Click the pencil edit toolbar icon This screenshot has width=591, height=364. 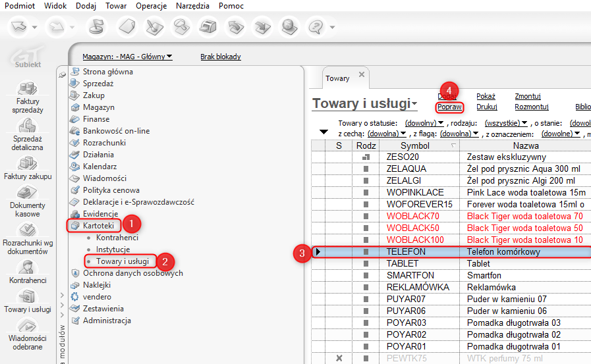(x=154, y=27)
